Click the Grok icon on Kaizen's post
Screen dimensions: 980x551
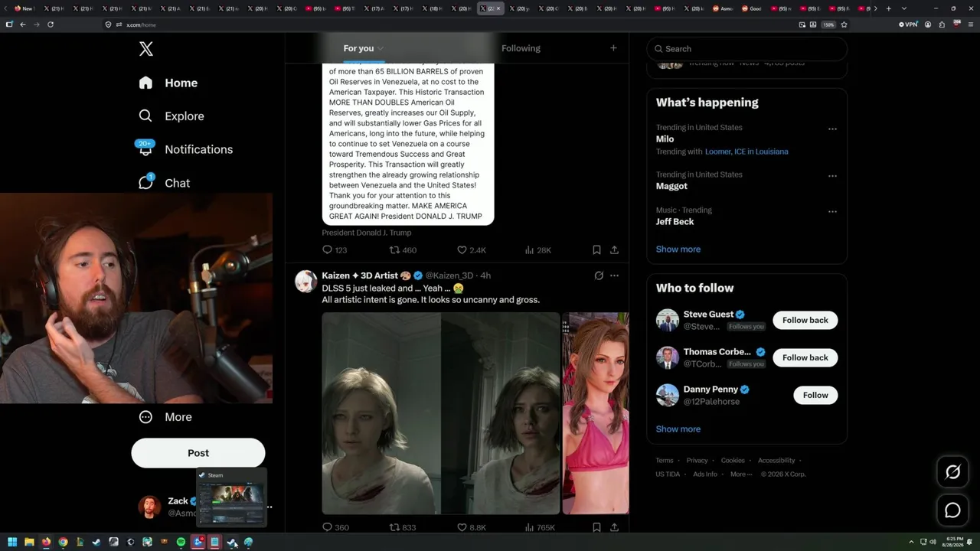click(599, 275)
